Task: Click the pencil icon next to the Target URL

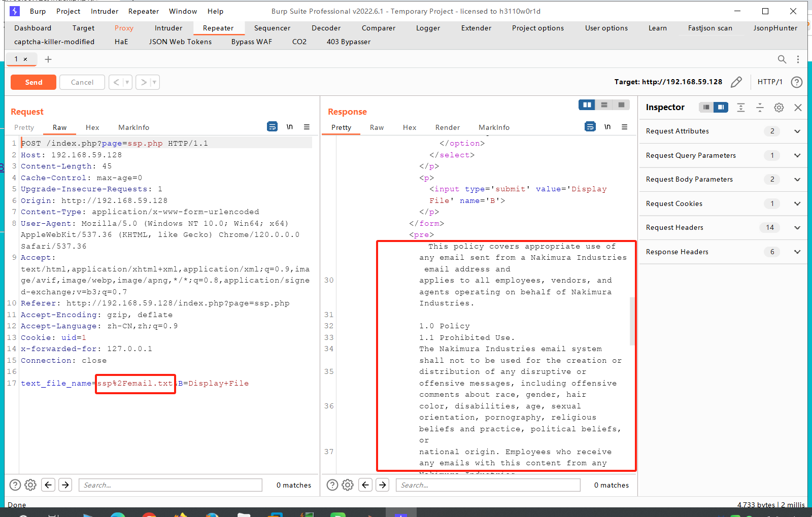Action: pos(736,82)
